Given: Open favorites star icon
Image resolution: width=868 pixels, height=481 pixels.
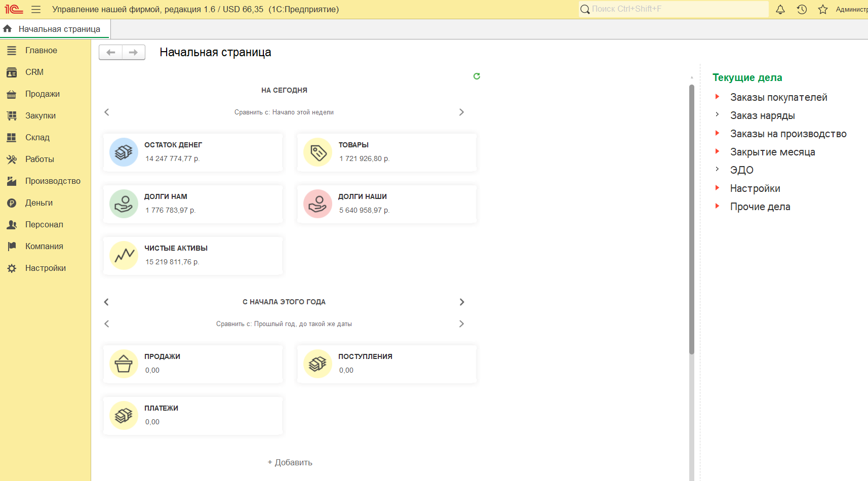Looking at the screenshot, I should coord(823,10).
